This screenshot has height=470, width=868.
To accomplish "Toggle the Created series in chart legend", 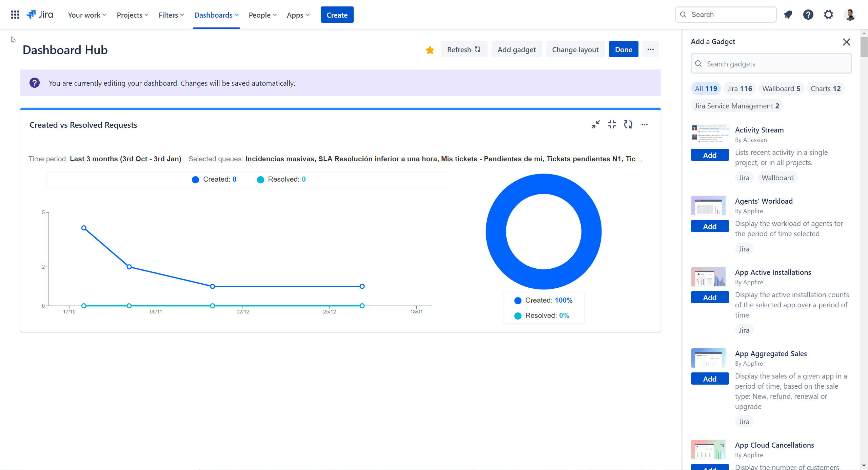I will click(x=214, y=179).
